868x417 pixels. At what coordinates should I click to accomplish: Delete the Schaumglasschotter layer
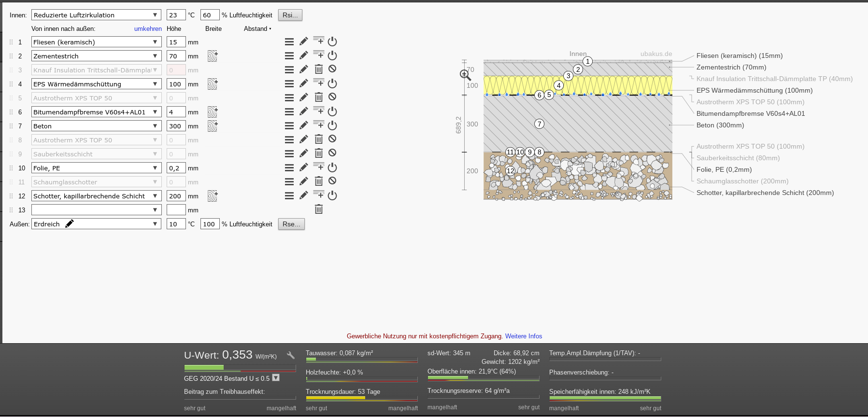point(319,181)
